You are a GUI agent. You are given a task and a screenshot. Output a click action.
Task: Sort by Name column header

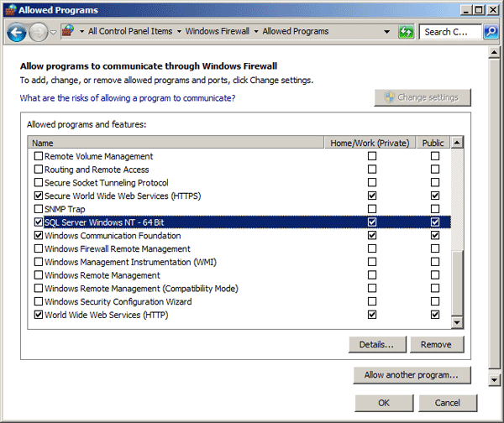(x=176, y=143)
